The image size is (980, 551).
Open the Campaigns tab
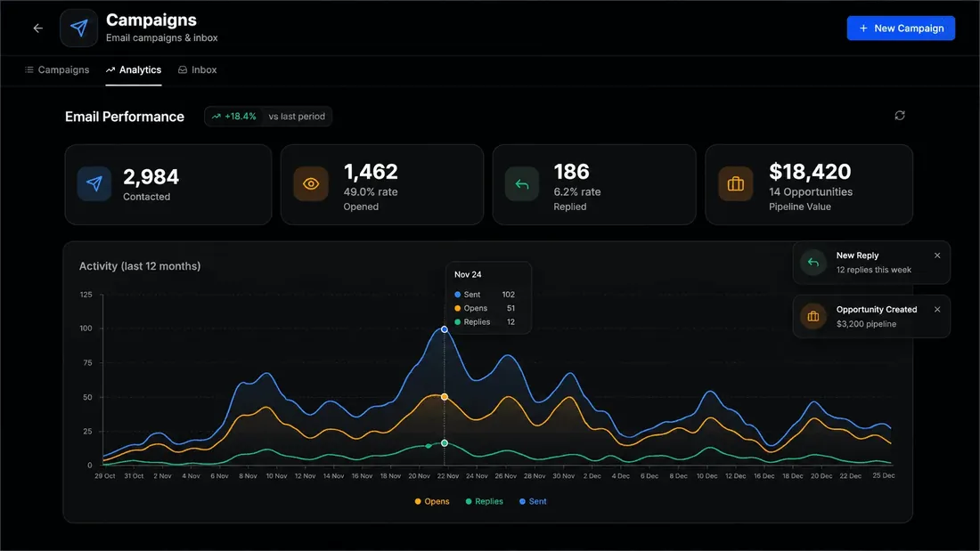point(57,70)
